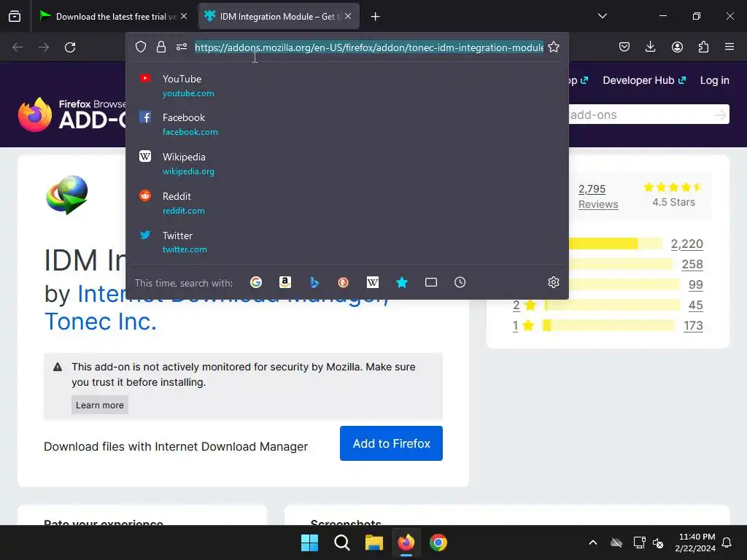Search bookmarks with the star icon
This screenshot has width=747, height=560.
click(x=402, y=282)
